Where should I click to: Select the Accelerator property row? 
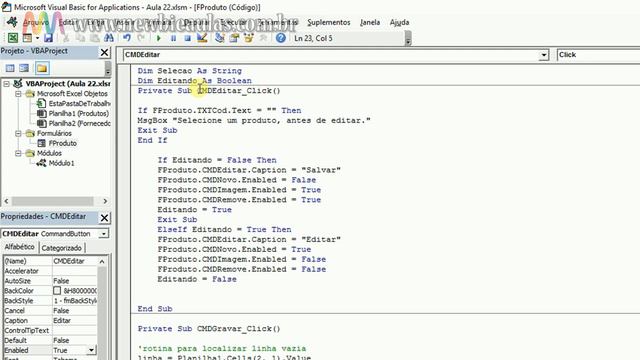coord(50,271)
